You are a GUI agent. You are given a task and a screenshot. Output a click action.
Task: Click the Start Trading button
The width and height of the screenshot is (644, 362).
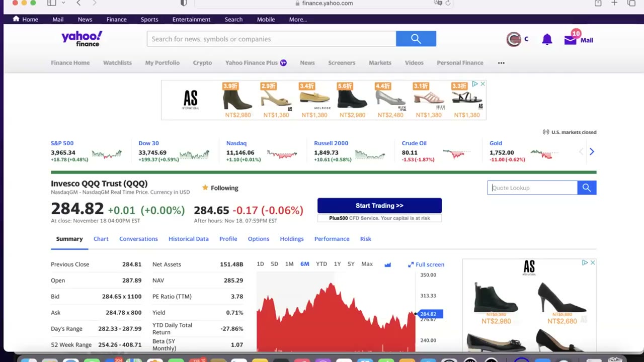(x=379, y=206)
